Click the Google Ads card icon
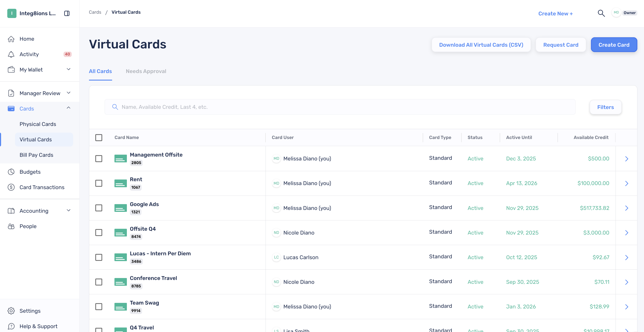The height and width of the screenshot is (332, 644). pos(120,208)
